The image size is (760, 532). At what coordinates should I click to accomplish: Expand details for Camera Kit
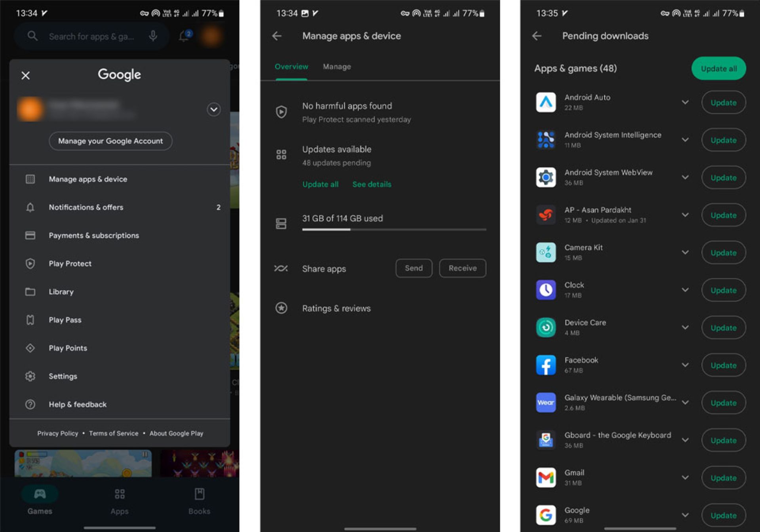(685, 253)
